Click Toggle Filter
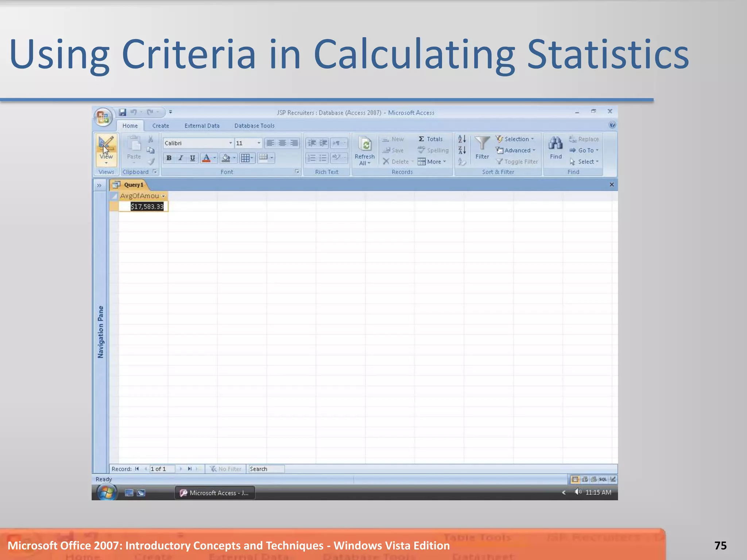Image resolution: width=747 pixels, height=560 pixels. point(517,162)
